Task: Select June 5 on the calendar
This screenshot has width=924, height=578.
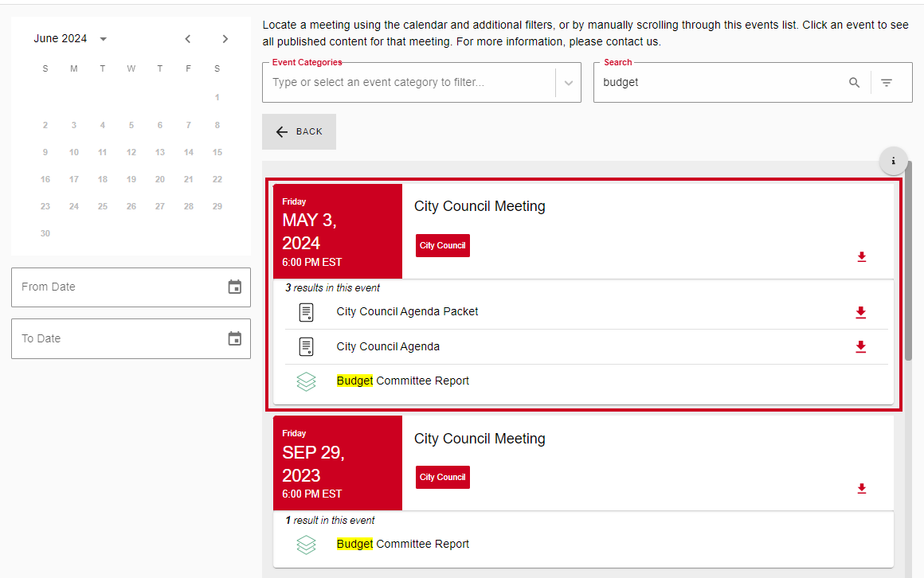Action: (131, 125)
